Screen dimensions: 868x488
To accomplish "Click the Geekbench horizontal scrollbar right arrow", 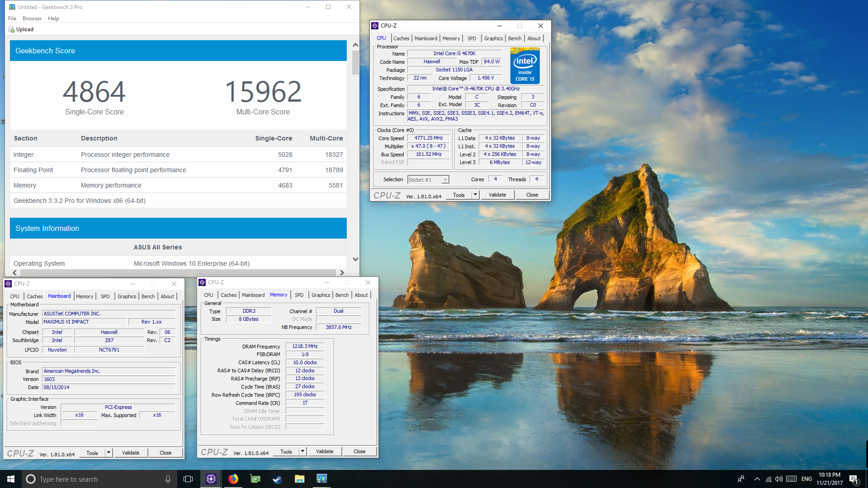I will pos(342,272).
